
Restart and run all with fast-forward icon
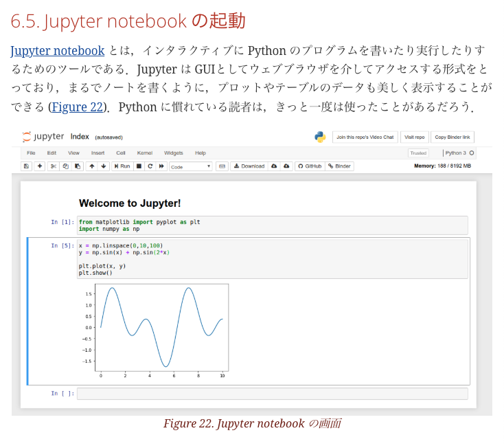click(161, 166)
